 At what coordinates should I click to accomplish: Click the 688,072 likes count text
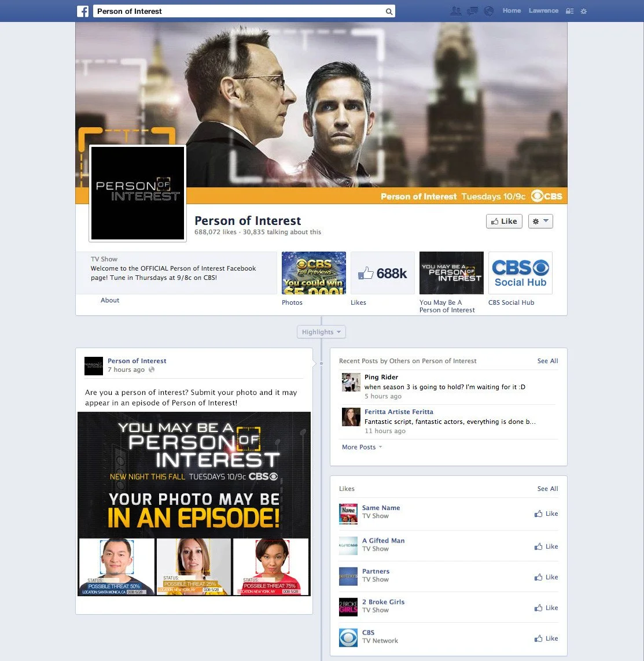(215, 232)
